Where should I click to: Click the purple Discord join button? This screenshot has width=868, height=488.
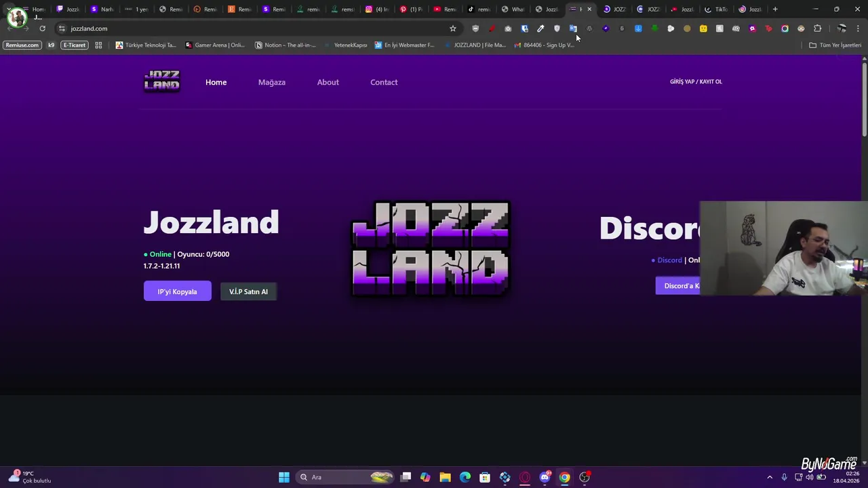click(x=678, y=285)
